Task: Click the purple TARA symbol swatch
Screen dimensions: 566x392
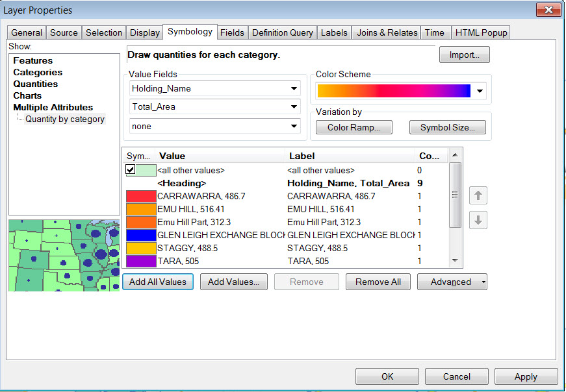Action: (x=141, y=261)
